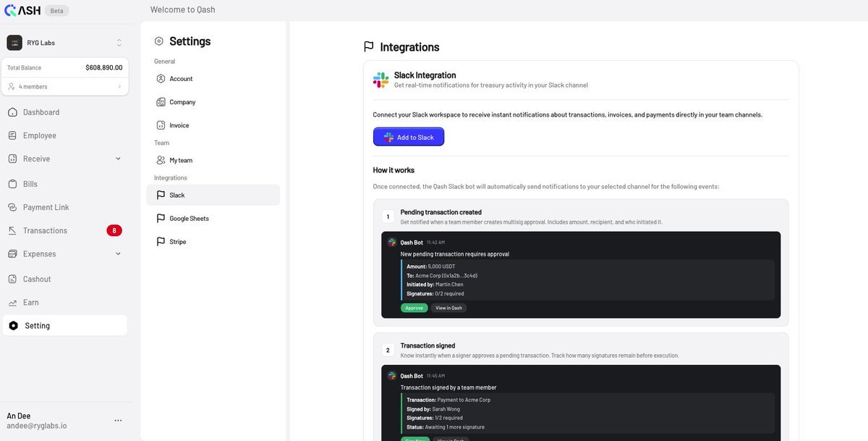Open Account settings

(181, 79)
